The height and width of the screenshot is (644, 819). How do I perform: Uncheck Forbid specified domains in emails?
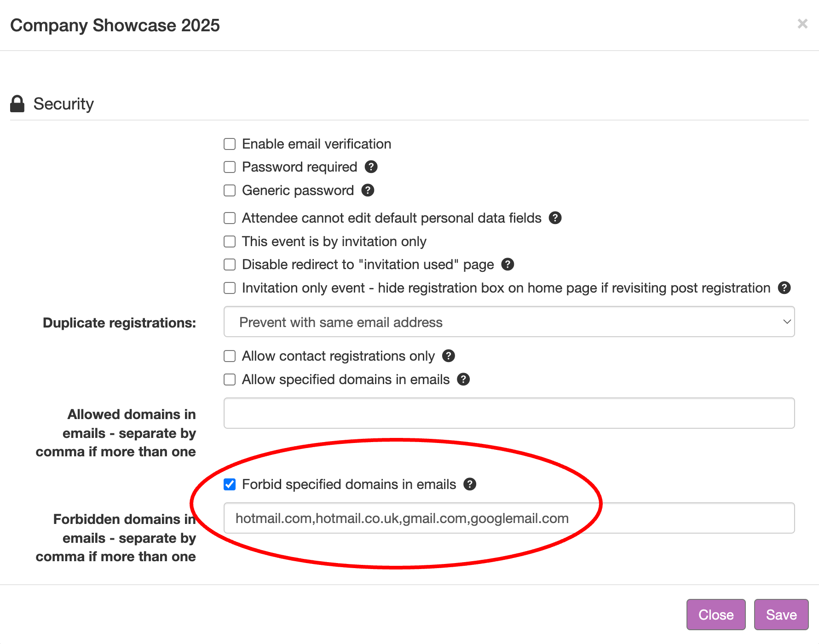230,484
